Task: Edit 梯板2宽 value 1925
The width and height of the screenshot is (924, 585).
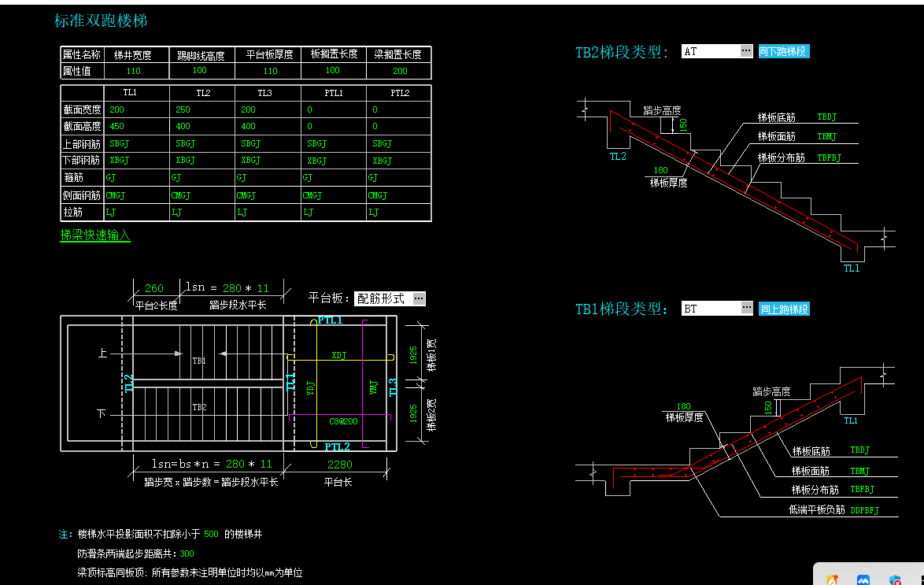Action: click(413, 413)
